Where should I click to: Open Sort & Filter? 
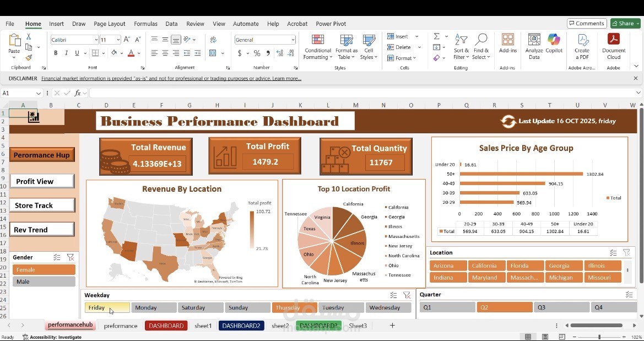461,47
